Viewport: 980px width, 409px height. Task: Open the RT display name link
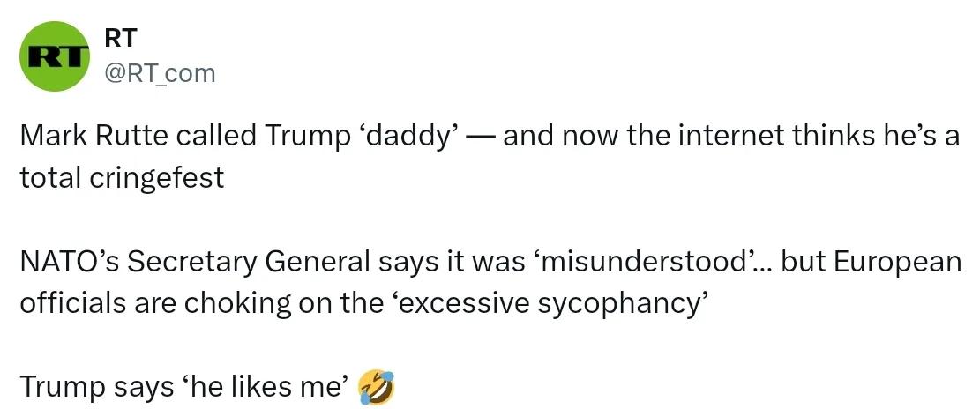click(x=120, y=39)
